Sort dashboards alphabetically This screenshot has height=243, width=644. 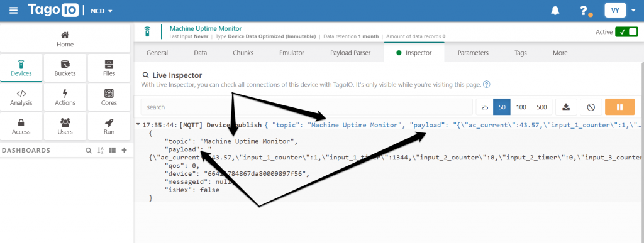click(x=101, y=151)
